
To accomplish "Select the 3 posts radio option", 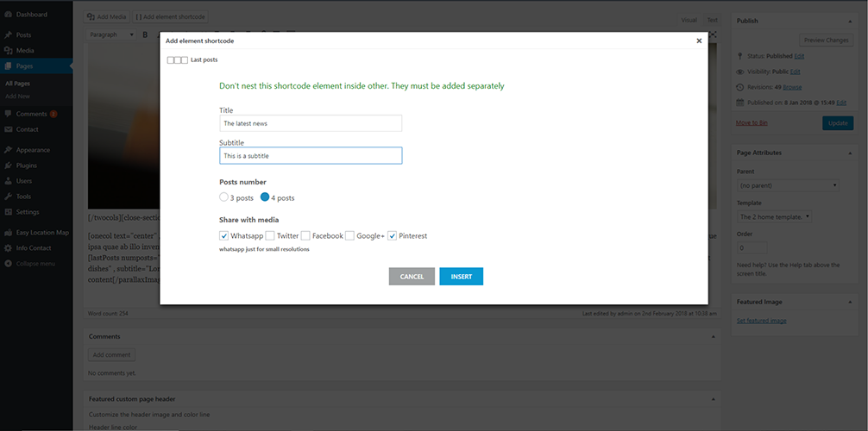I will (224, 197).
